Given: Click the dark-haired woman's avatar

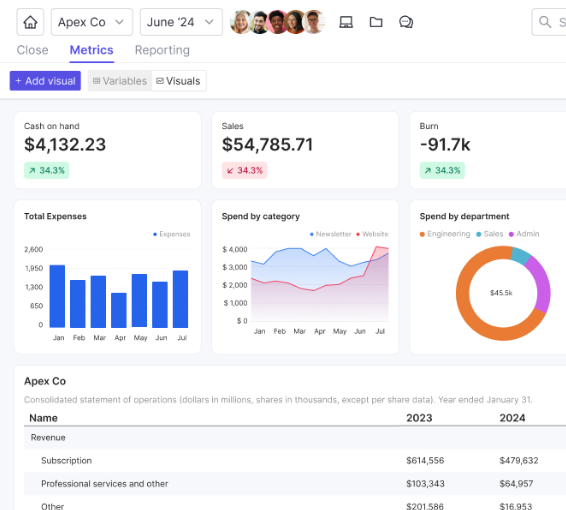Looking at the screenshot, I should (x=295, y=22).
